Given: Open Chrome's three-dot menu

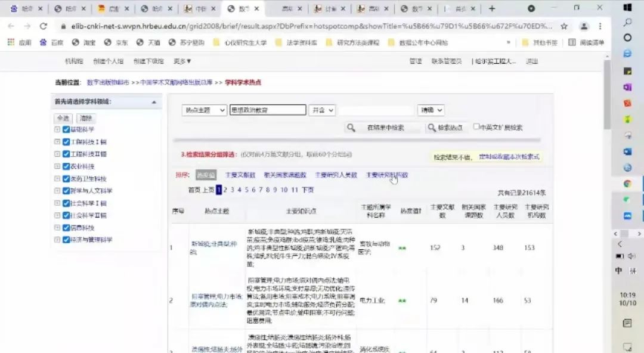Looking at the screenshot, I should pos(600,26).
